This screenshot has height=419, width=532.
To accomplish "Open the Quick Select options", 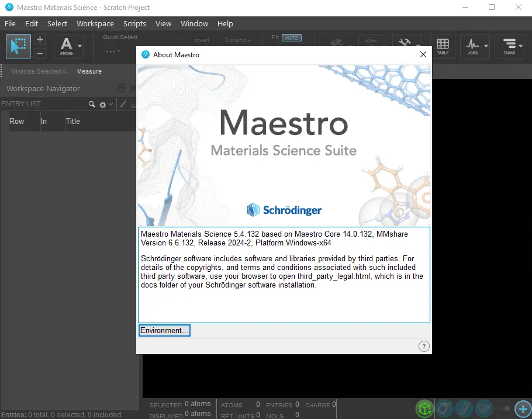I will tap(113, 51).
